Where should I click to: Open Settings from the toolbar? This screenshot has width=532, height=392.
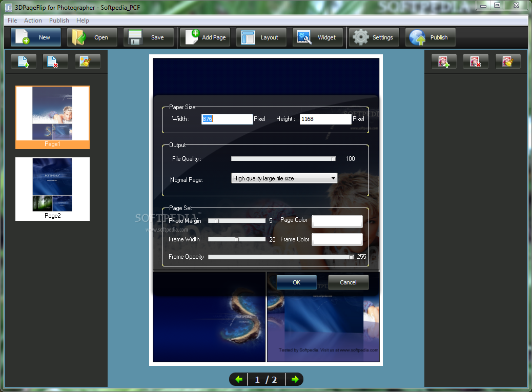[374, 37]
